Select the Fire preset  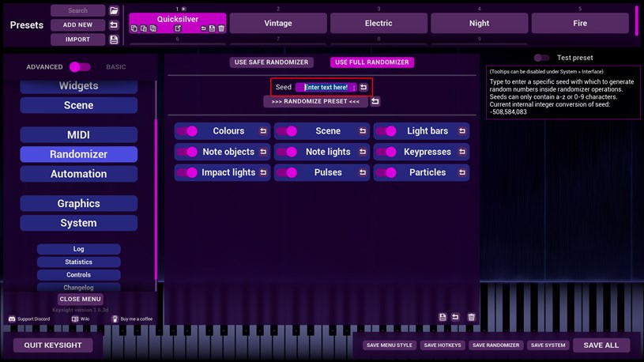(580, 23)
